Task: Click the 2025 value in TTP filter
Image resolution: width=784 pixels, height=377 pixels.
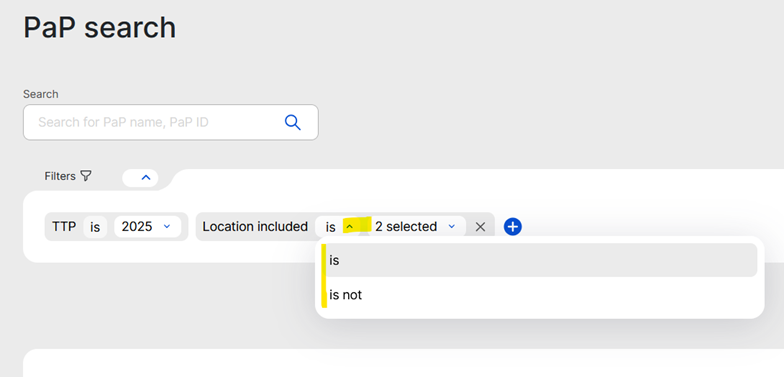Action: (137, 227)
